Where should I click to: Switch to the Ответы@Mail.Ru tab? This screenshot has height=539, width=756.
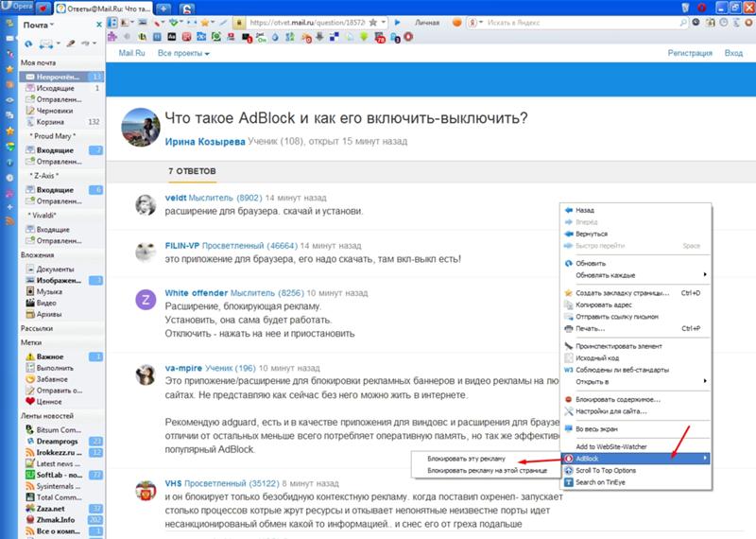(x=104, y=9)
